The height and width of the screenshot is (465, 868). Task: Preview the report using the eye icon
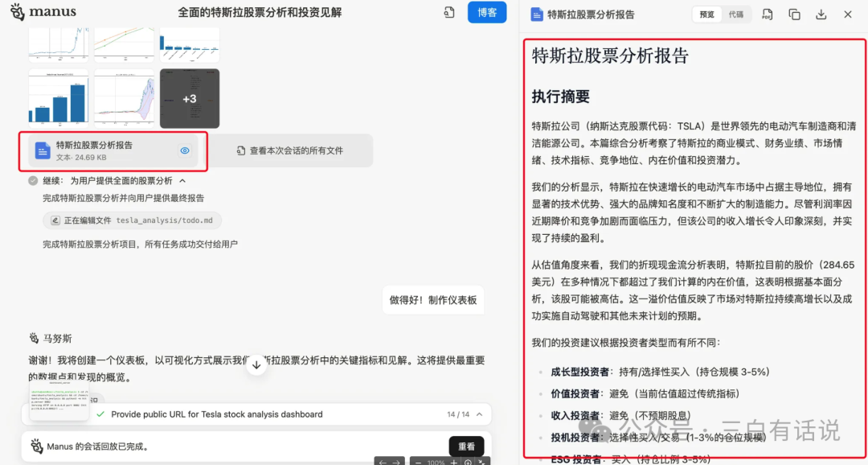tap(185, 150)
